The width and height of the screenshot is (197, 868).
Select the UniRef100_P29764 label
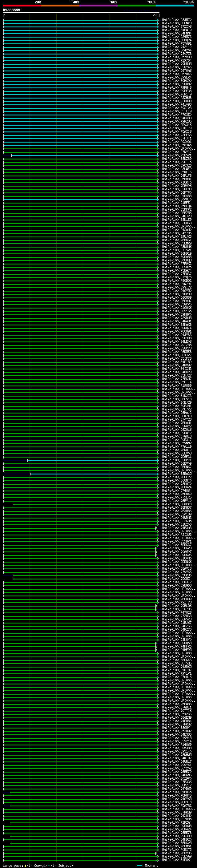click(x=176, y=61)
